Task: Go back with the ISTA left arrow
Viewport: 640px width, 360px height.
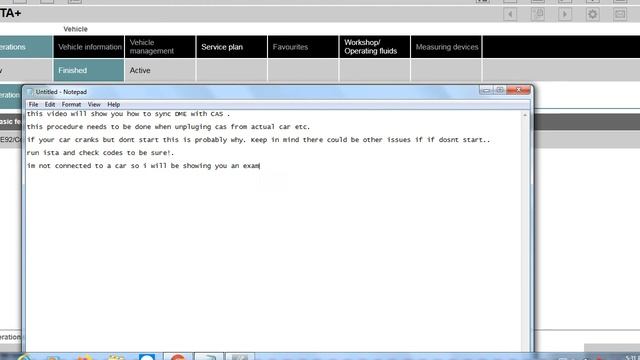Action: click(x=510, y=14)
